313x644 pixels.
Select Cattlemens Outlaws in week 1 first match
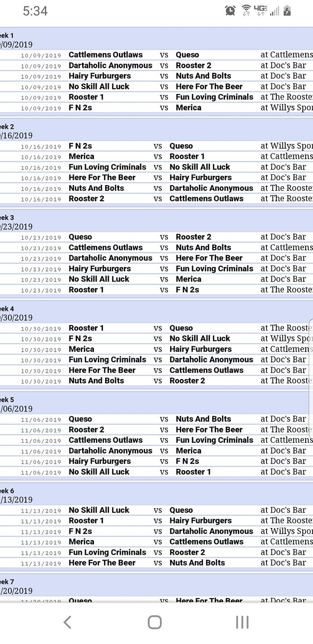106,55
